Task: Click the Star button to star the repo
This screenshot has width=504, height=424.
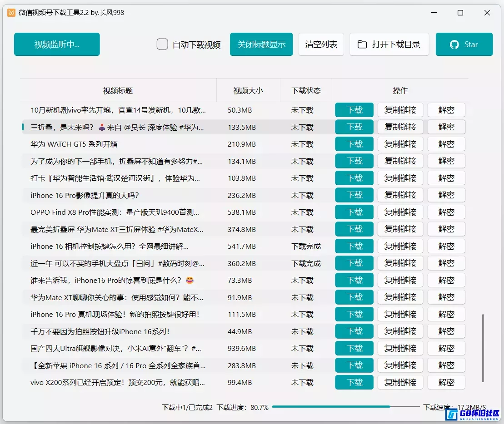Action: pos(464,44)
